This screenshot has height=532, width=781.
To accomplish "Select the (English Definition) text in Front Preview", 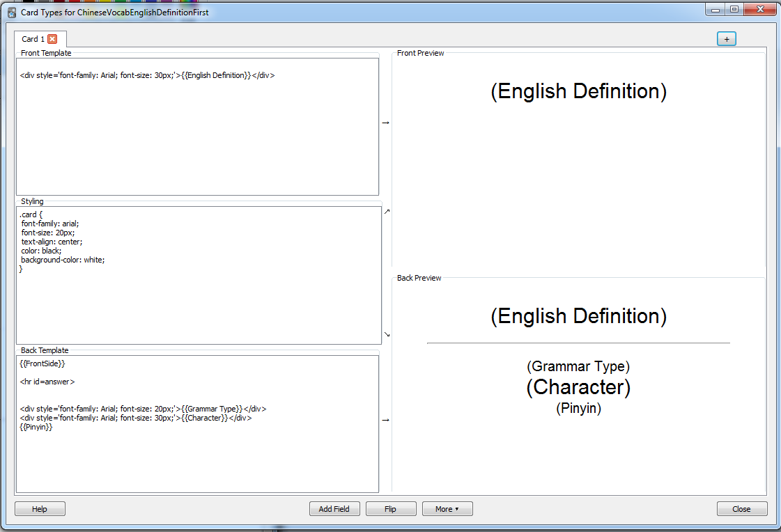I will [x=578, y=91].
